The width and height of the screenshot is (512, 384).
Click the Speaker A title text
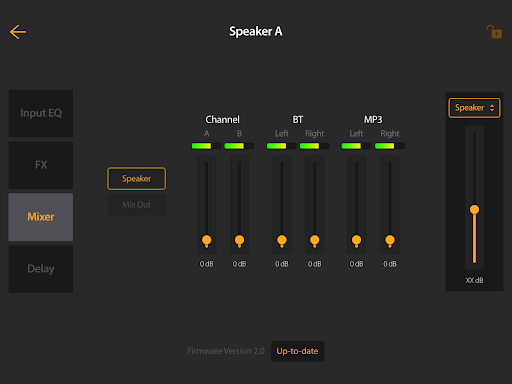click(x=256, y=32)
